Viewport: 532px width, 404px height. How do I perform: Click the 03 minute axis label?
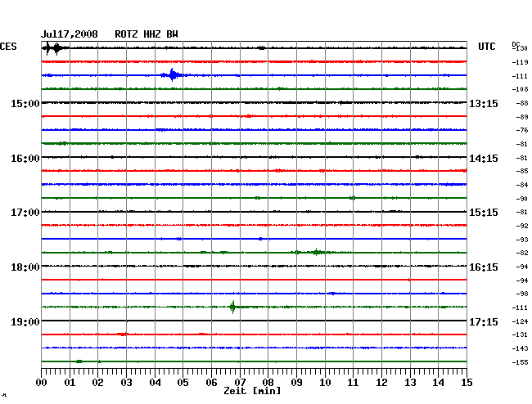click(x=127, y=383)
